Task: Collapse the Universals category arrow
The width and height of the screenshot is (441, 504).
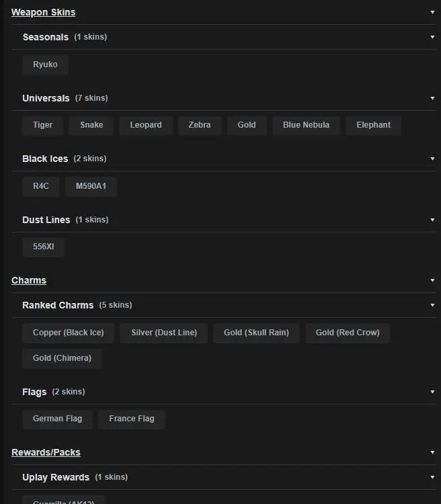Action: pyautogui.click(x=432, y=98)
